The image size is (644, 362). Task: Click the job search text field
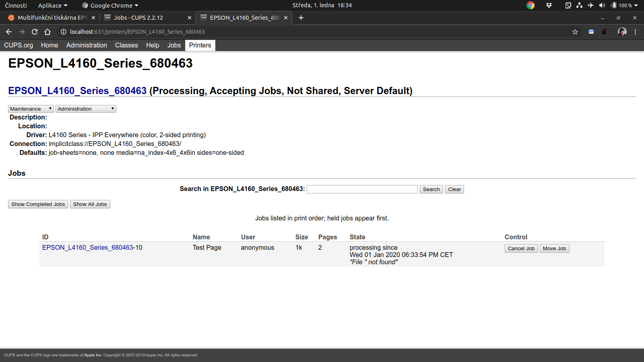362,189
